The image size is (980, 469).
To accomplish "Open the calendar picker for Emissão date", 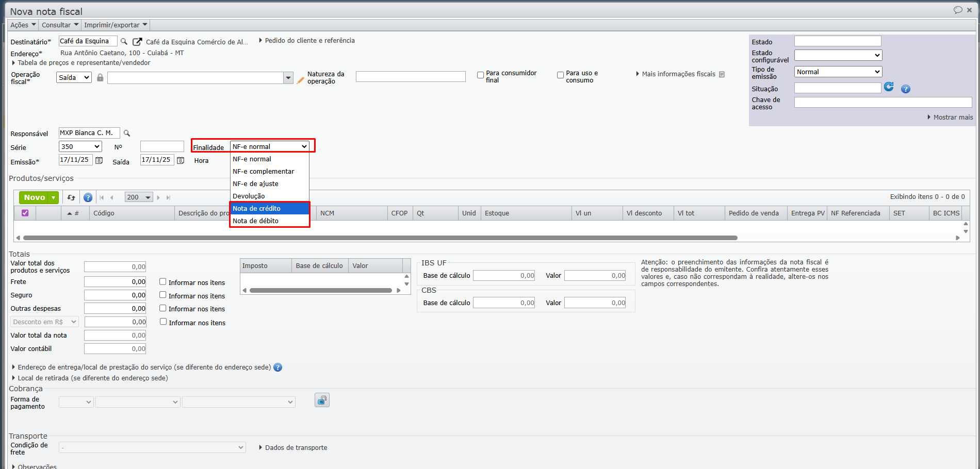I will click(x=99, y=160).
